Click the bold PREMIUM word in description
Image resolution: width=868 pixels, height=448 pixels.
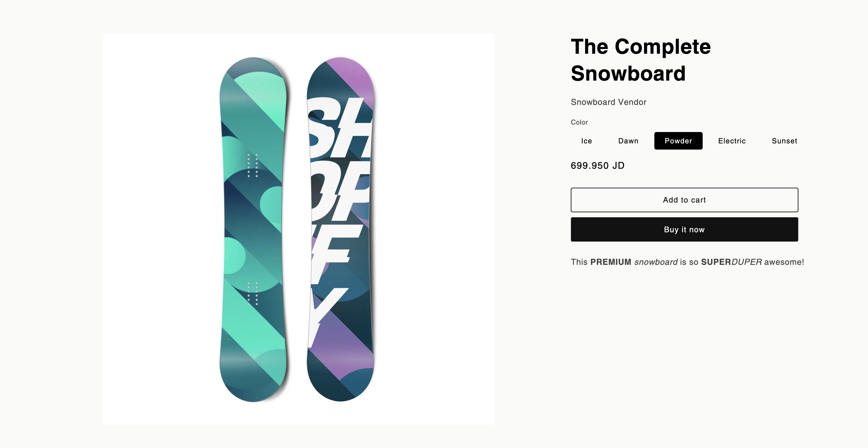610,262
